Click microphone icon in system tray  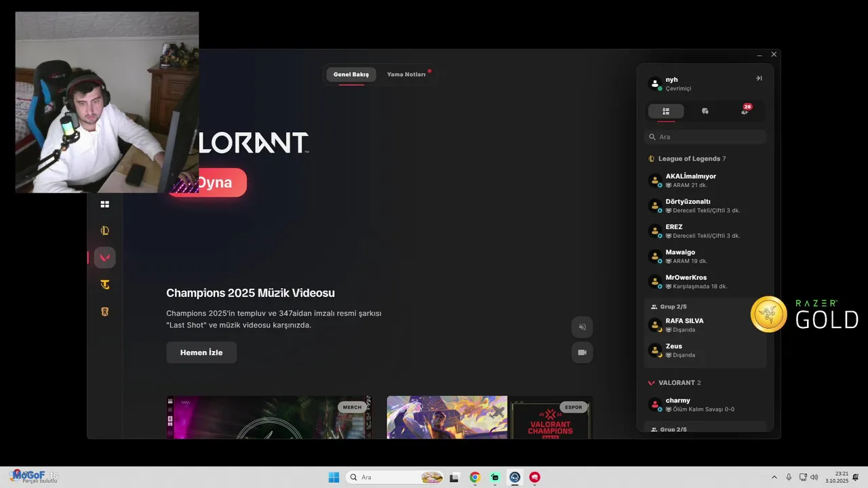pos(789,477)
